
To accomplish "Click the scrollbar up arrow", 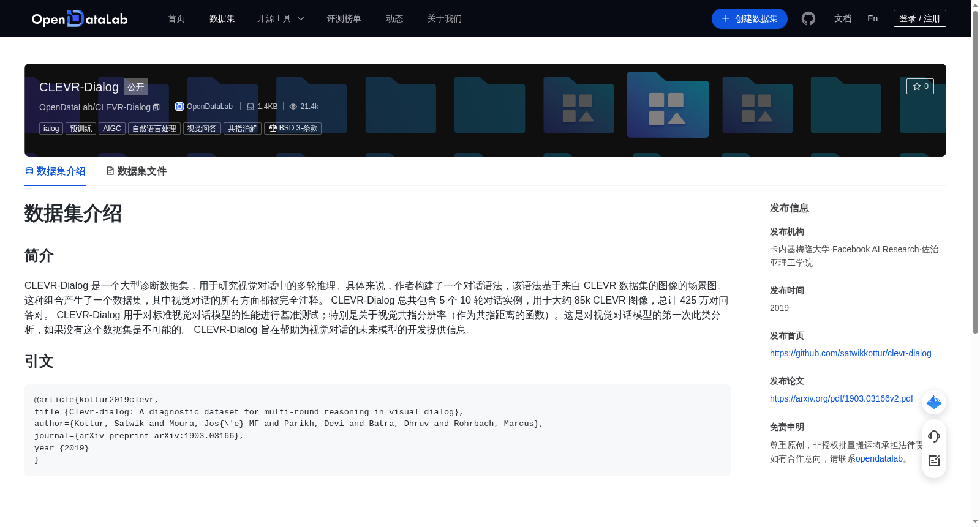I will point(975,5).
